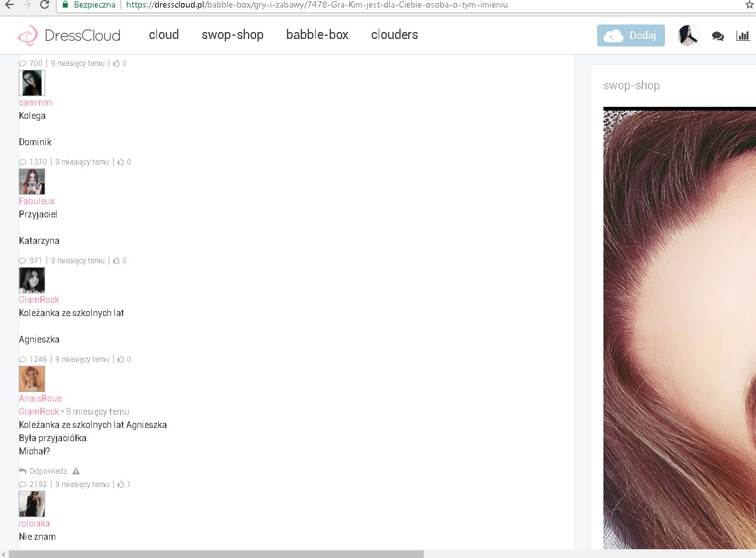Open the cloud menu item
Screen dimensions: 756x558
point(164,35)
